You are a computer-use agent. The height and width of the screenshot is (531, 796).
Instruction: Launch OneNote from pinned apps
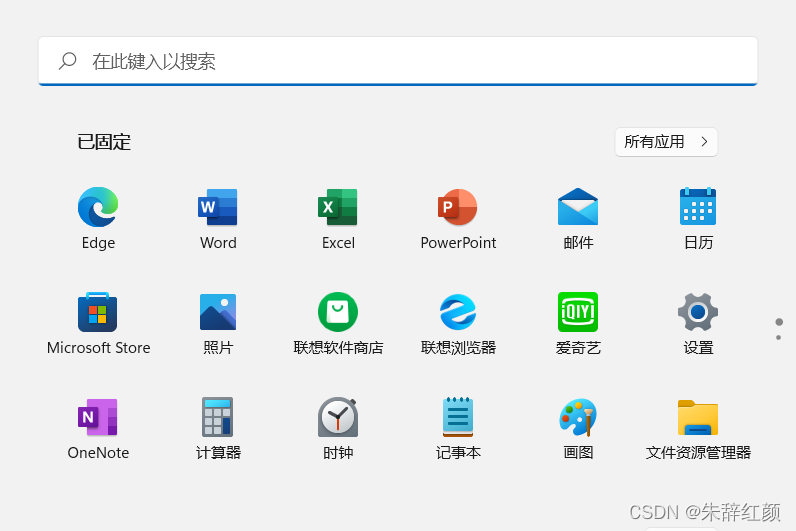[98, 417]
